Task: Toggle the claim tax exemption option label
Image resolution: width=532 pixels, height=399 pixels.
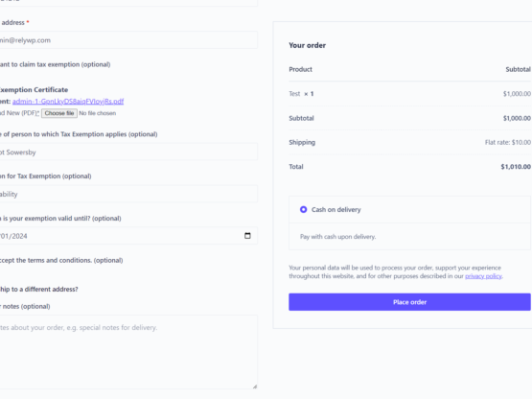Action: tap(55, 64)
